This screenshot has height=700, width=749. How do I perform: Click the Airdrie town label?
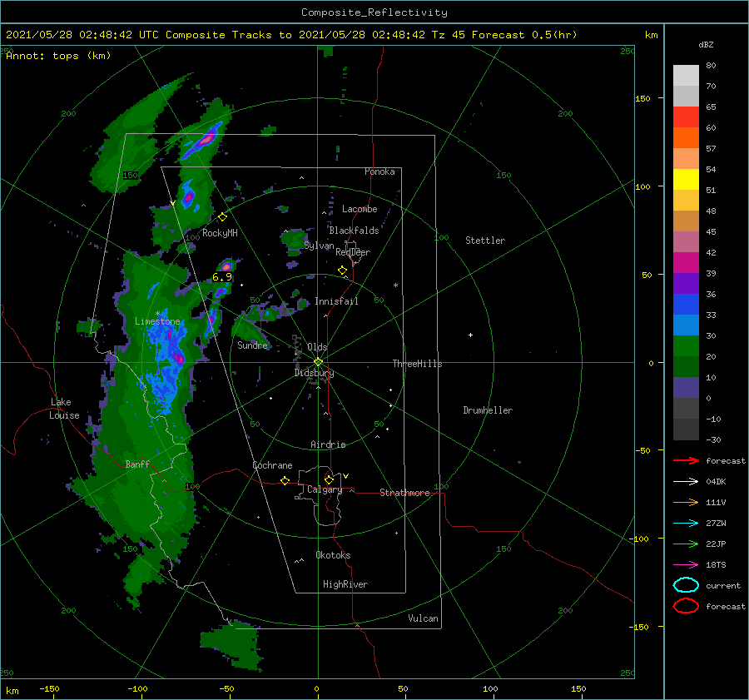(x=328, y=444)
